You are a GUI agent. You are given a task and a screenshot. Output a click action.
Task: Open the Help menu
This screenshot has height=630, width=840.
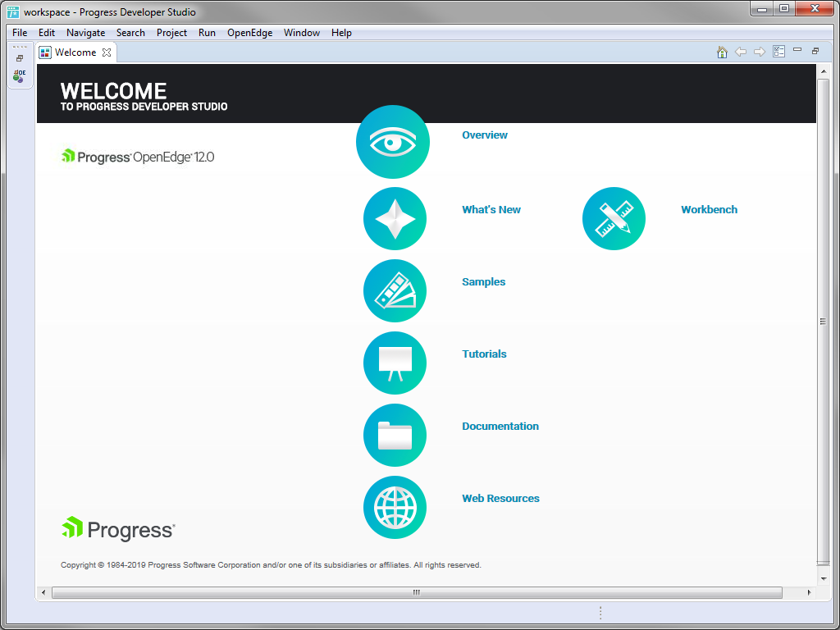point(341,33)
